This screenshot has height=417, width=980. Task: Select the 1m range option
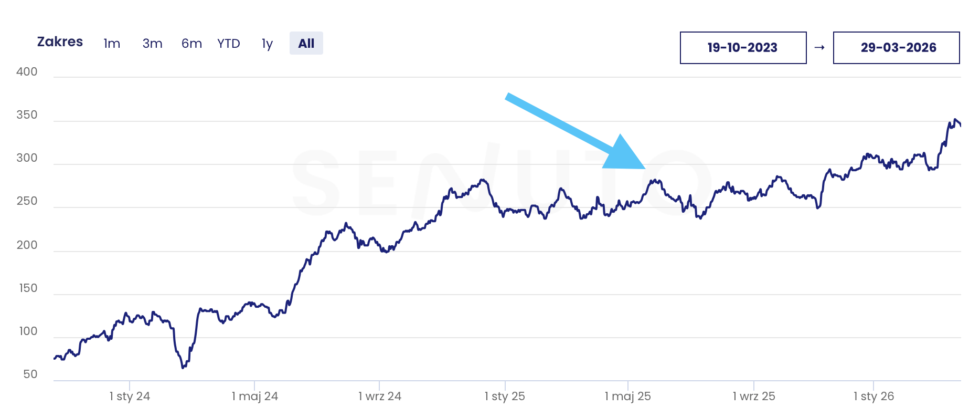[x=112, y=44]
